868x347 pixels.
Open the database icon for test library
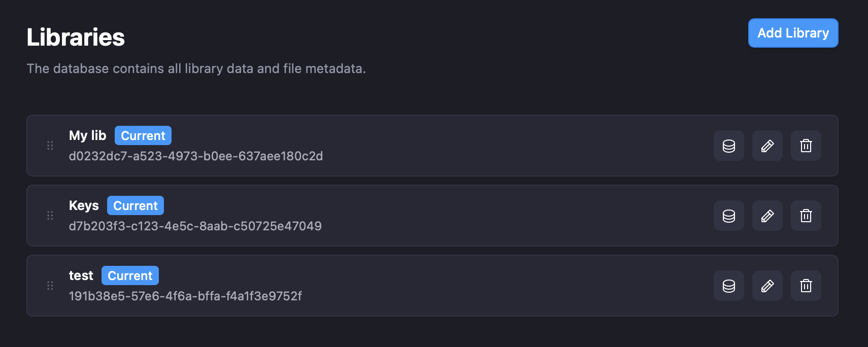point(728,286)
